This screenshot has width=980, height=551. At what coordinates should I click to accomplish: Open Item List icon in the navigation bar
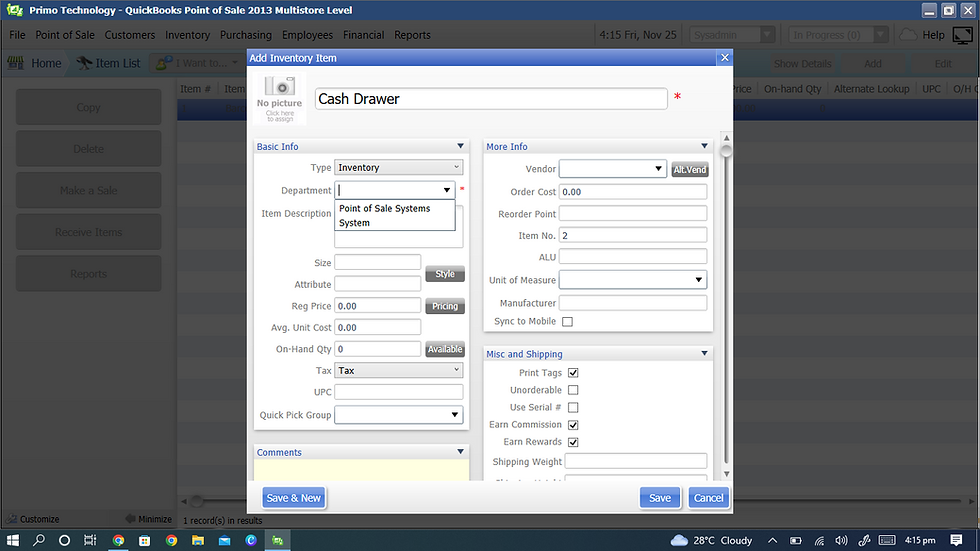click(84, 63)
